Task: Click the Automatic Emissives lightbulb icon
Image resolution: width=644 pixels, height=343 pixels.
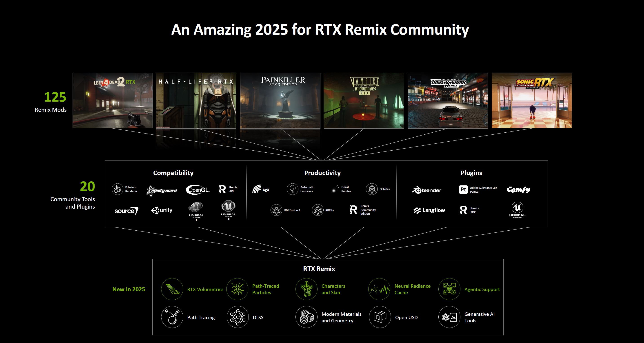Action: [x=292, y=189]
